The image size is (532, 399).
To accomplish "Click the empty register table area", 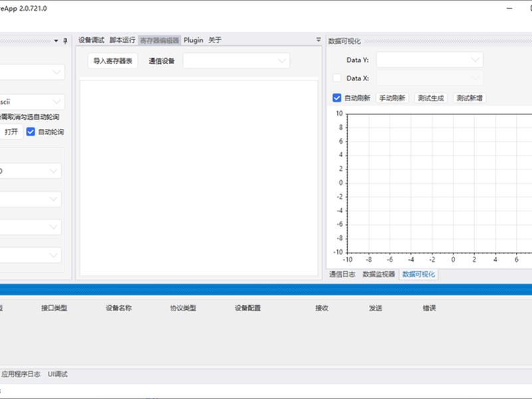I will coord(199,178).
